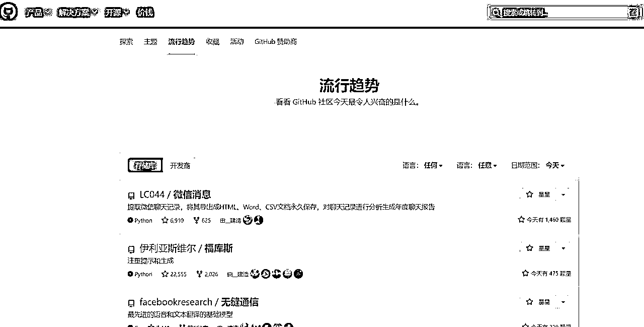This screenshot has height=327, width=644.
Task: Click the 今天有 1,460 颗星 text
Action: [545, 220]
